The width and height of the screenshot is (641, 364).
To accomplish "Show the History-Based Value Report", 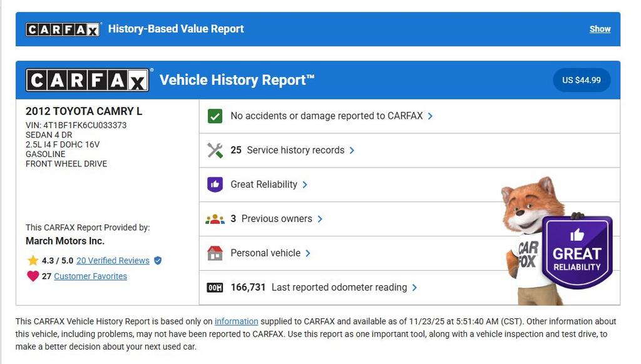I will 600,29.
